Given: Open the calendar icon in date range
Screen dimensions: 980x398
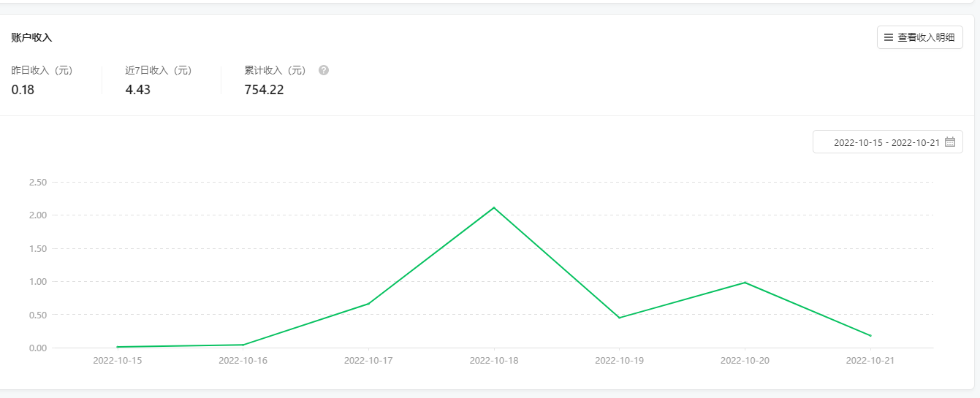Looking at the screenshot, I should (x=950, y=142).
